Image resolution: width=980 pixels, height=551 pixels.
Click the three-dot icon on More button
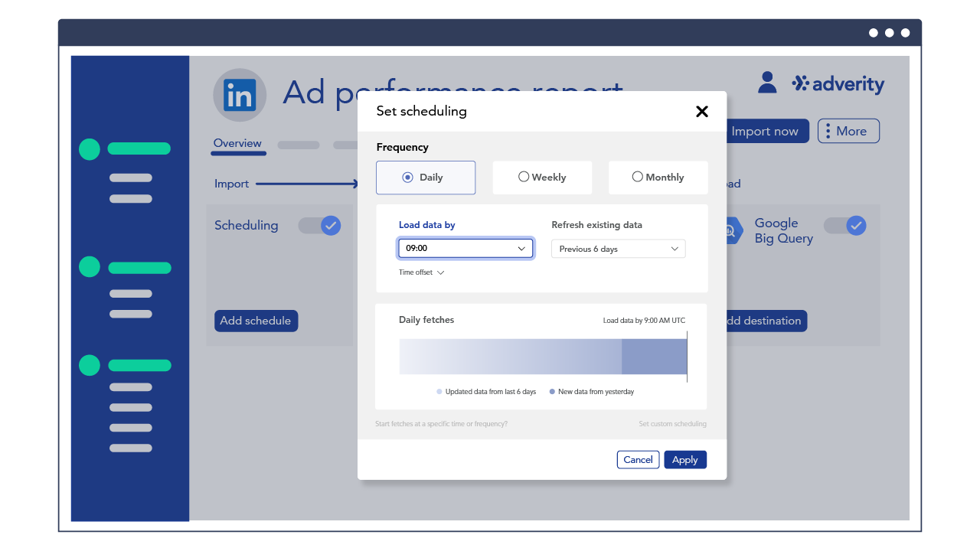click(x=828, y=131)
